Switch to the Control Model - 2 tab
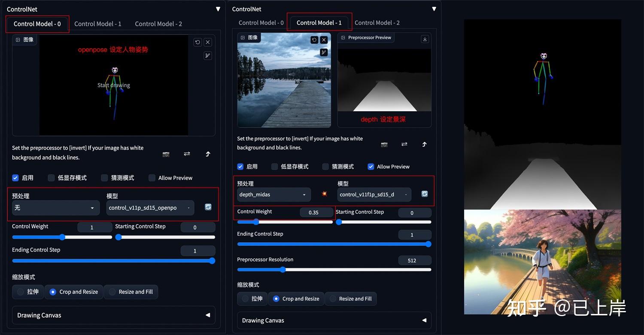 pyautogui.click(x=158, y=24)
